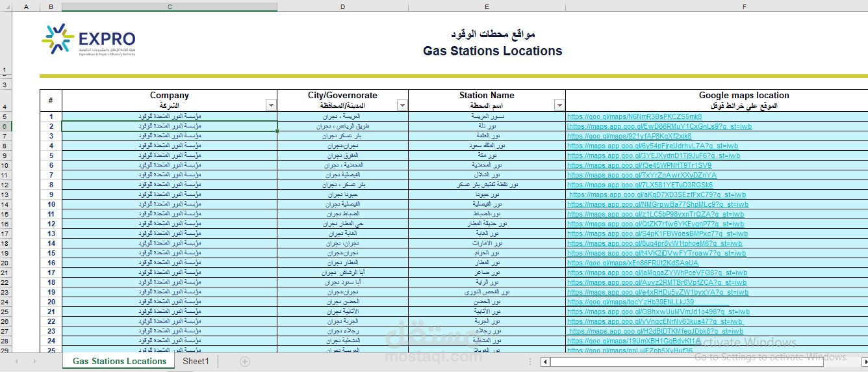Open the City/Governorate filter dropdown
Viewport: 868px width, 372px height.
pos(402,105)
